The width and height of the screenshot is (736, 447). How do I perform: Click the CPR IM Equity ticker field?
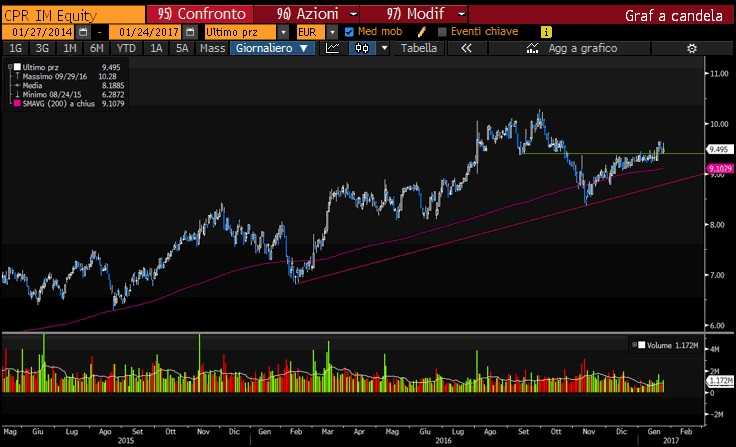pyautogui.click(x=74, y=15)
